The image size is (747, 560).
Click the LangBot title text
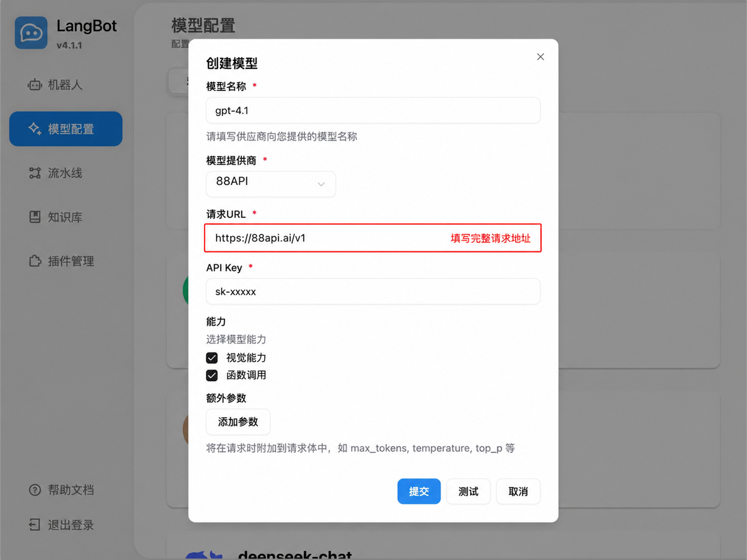[x=86, y=26]
